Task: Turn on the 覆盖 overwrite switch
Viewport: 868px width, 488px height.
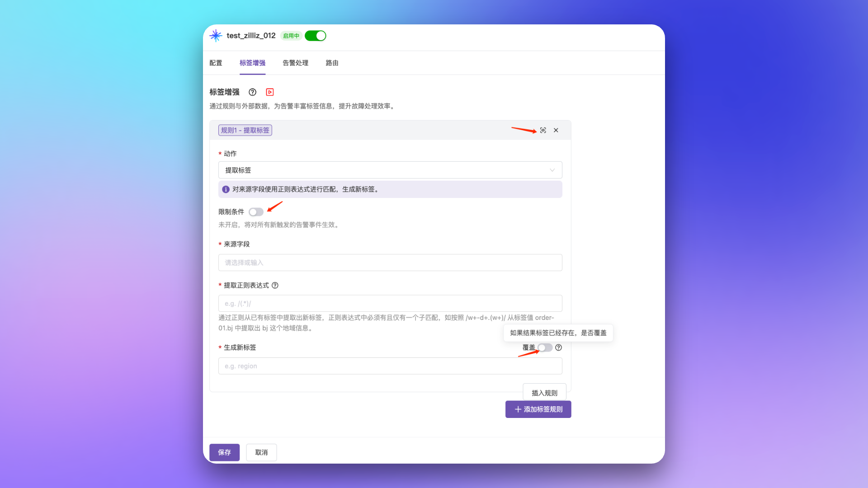Action: [545, 347]
